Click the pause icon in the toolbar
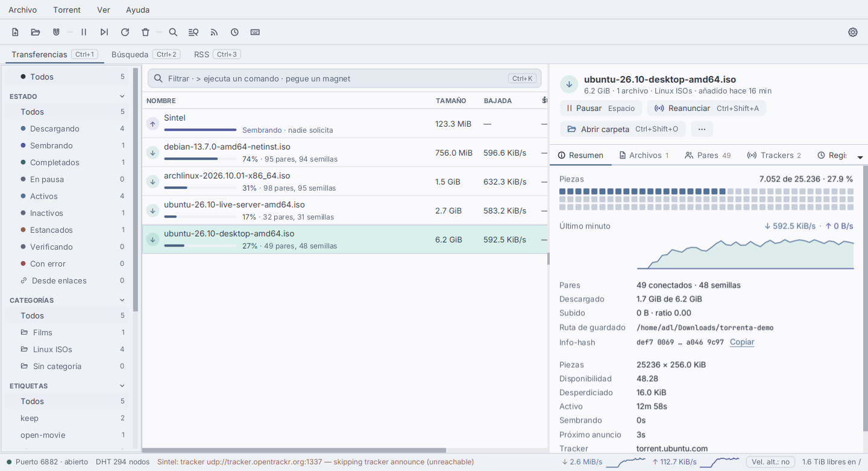This screenshot has width=868, height=471. click(84, 32)
